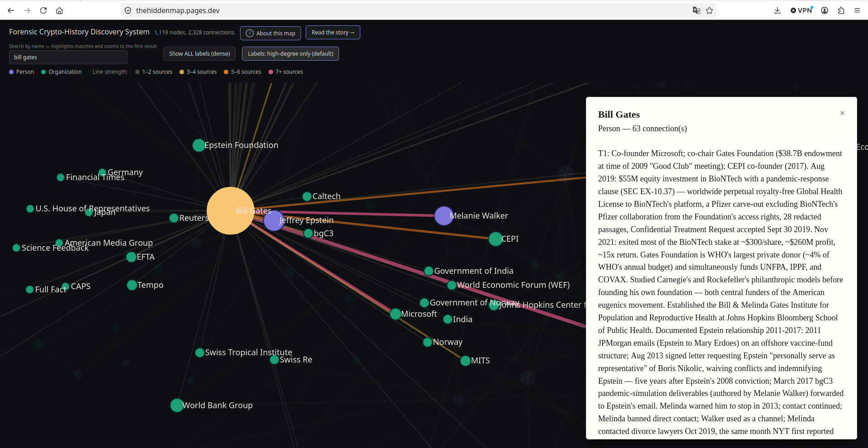This screenshot has height=448, width=868.
Task: Click the MITS node
Action: pyautogui.click(x=465, y=361)
